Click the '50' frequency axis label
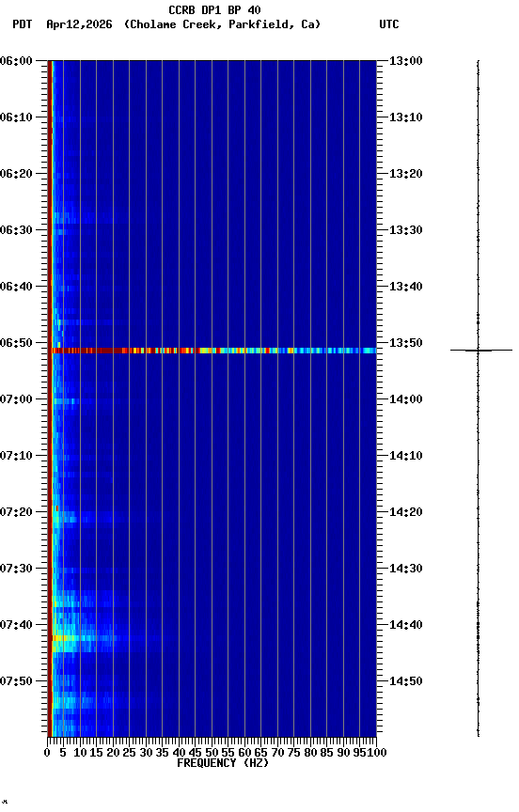This screenshot has height=812, width=519. [x=212, y=753]
